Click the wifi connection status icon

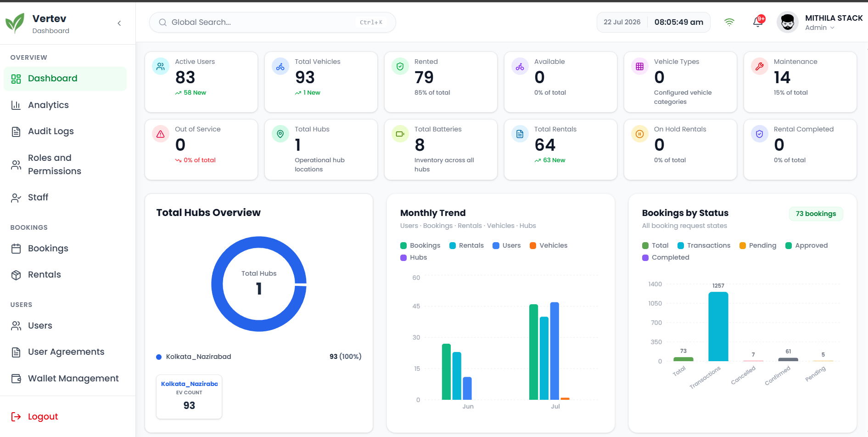(x=729, y=22)
